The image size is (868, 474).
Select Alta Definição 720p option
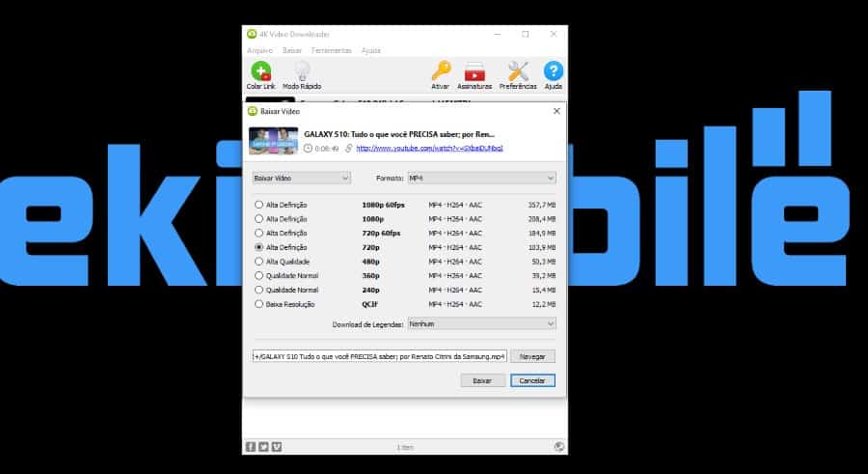[x=258, y=247]
